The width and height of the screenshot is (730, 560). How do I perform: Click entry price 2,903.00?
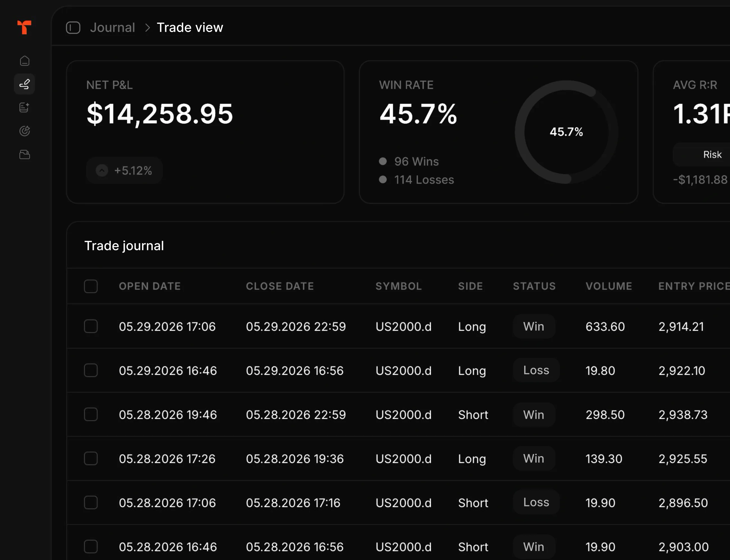(x=684, y=547)
